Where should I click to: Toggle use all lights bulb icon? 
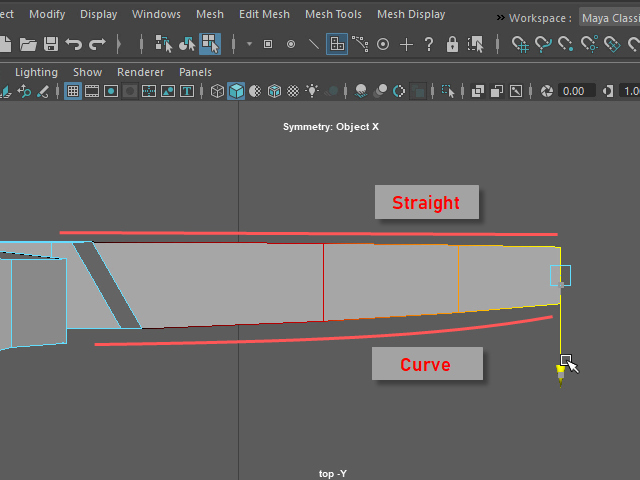[x=313, y=91]
